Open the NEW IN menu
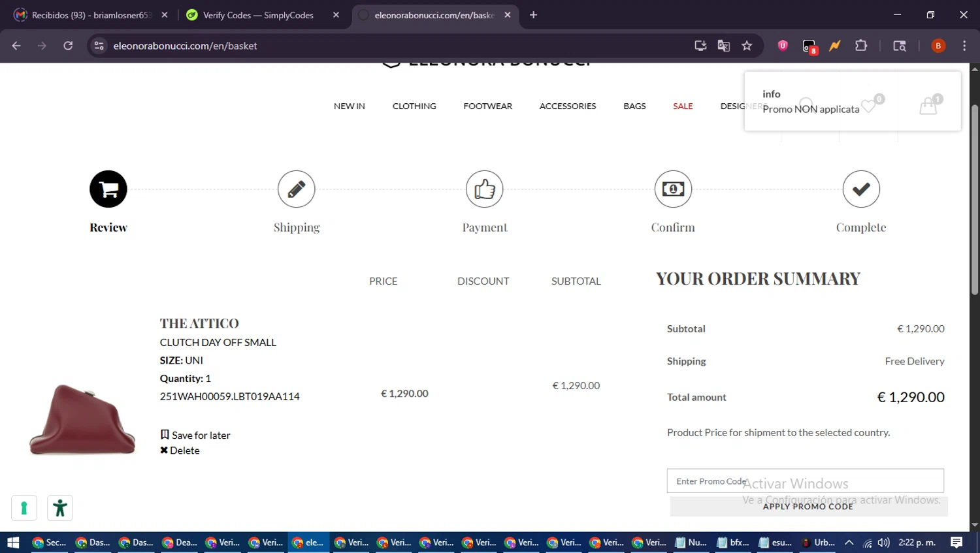 pyautogui.click(x=350, y=106)
